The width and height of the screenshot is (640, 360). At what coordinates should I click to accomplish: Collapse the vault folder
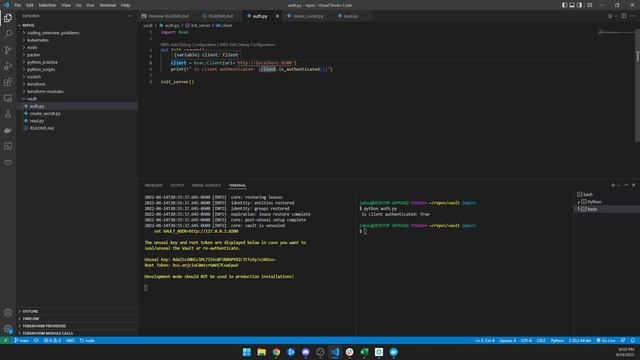[x=32, y=99]
